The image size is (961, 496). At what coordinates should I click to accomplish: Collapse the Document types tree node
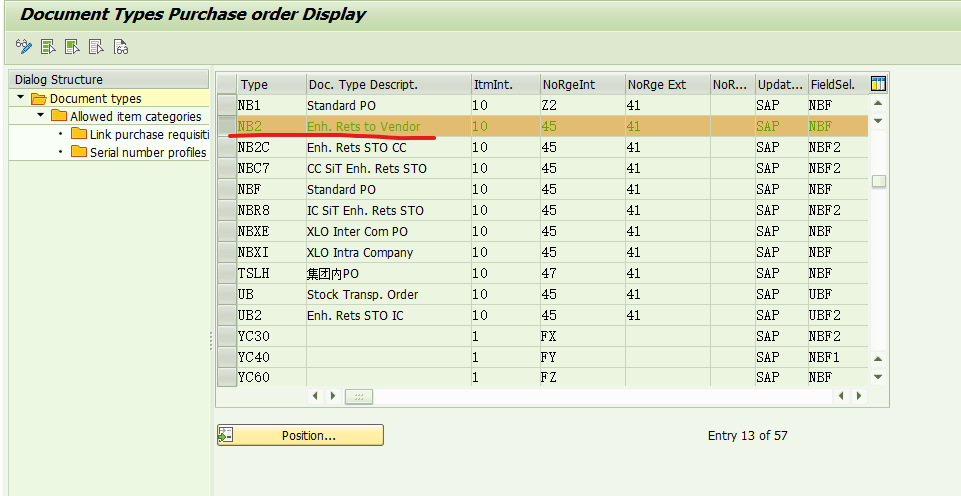[21, 97]
